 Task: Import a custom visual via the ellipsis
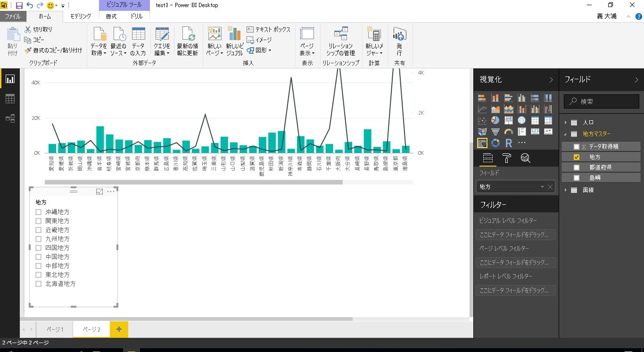522,142
